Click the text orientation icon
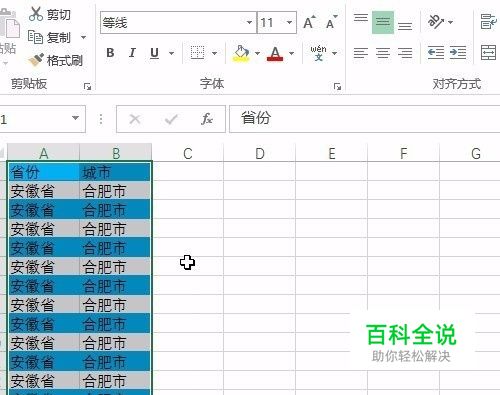The image size is (500, 395). (x=436, y=22)
